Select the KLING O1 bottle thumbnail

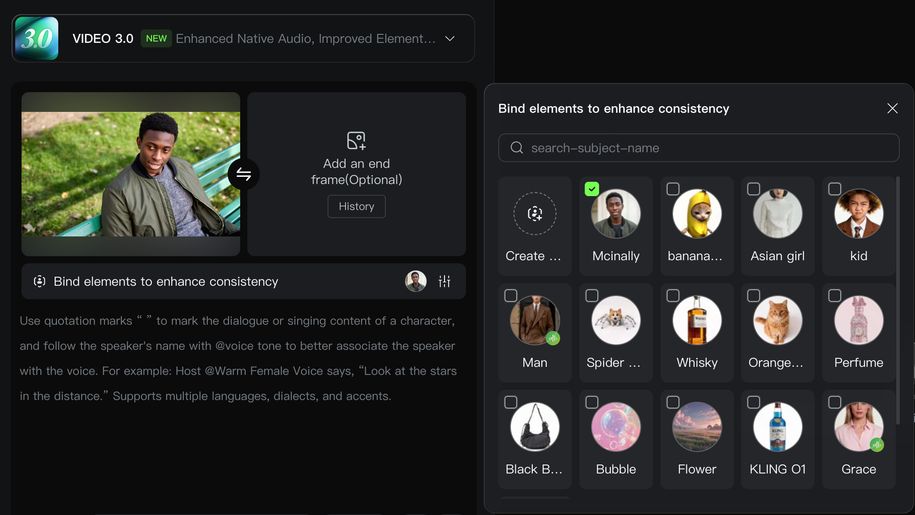pos(777,427)
